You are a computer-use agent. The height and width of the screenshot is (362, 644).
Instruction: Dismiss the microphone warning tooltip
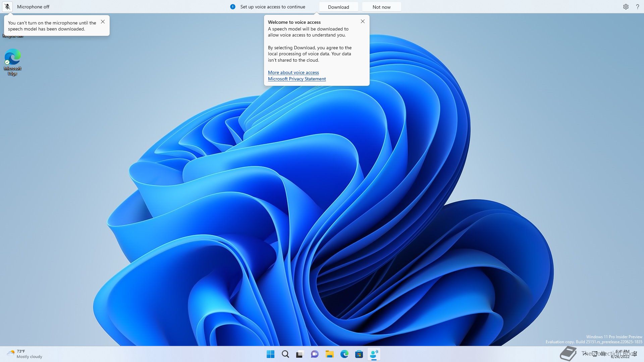(103, 22)
